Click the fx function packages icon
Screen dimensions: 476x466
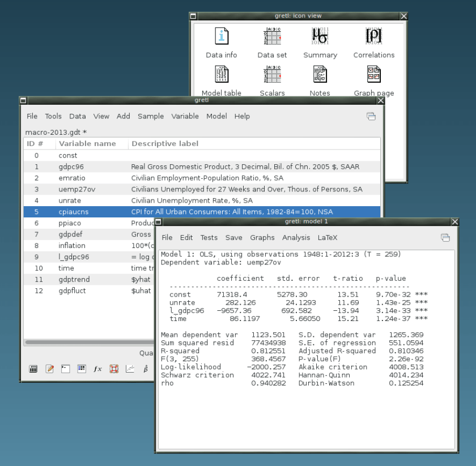(x=97, y=369)
